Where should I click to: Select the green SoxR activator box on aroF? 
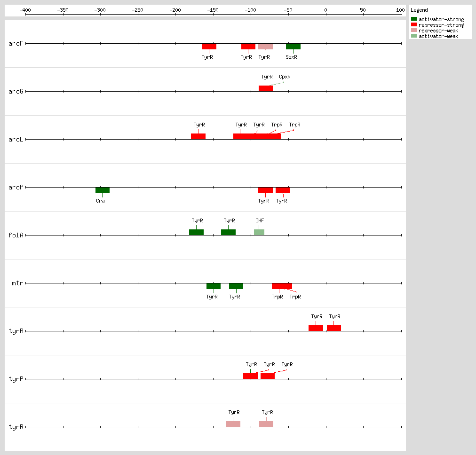point(293,47)
